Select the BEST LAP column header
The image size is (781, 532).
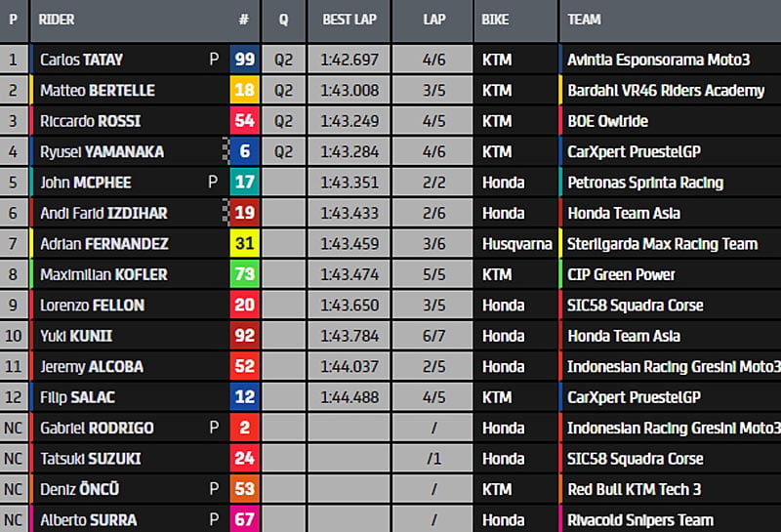pyautogui.click(x=349, y=20)
